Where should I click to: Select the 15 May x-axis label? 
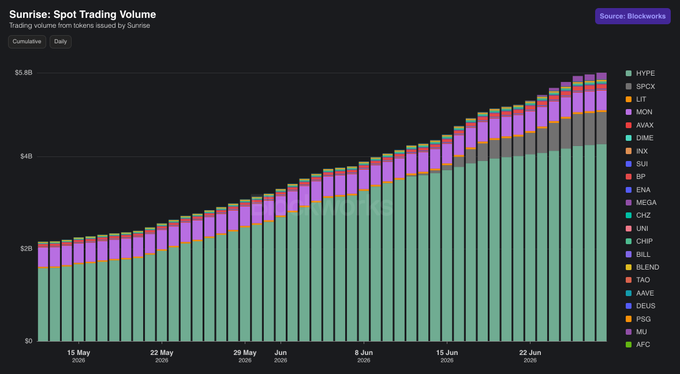click(x=78, y=356)
